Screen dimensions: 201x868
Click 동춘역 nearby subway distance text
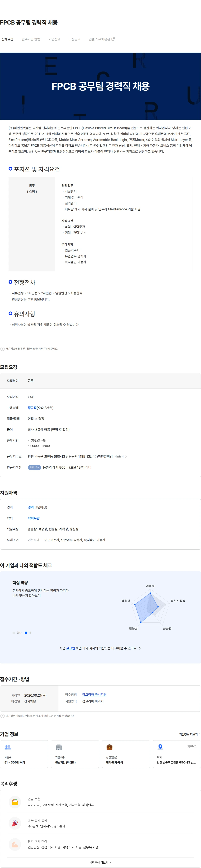coord(67,467)
